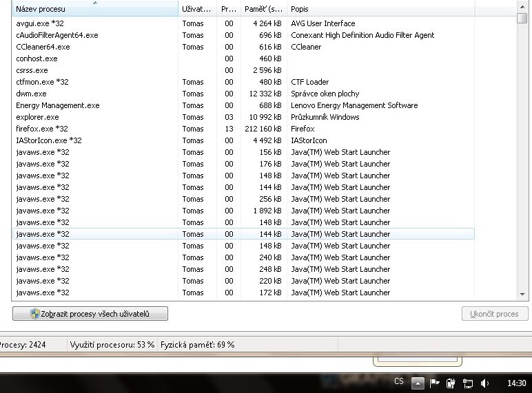
Task: Select javaws.exe row using 156 kB
Action: pos(243,152)
